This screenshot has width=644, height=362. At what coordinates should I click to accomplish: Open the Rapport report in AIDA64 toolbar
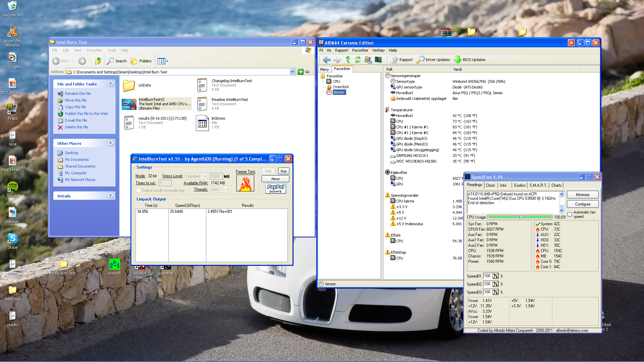tap(402, 60)
